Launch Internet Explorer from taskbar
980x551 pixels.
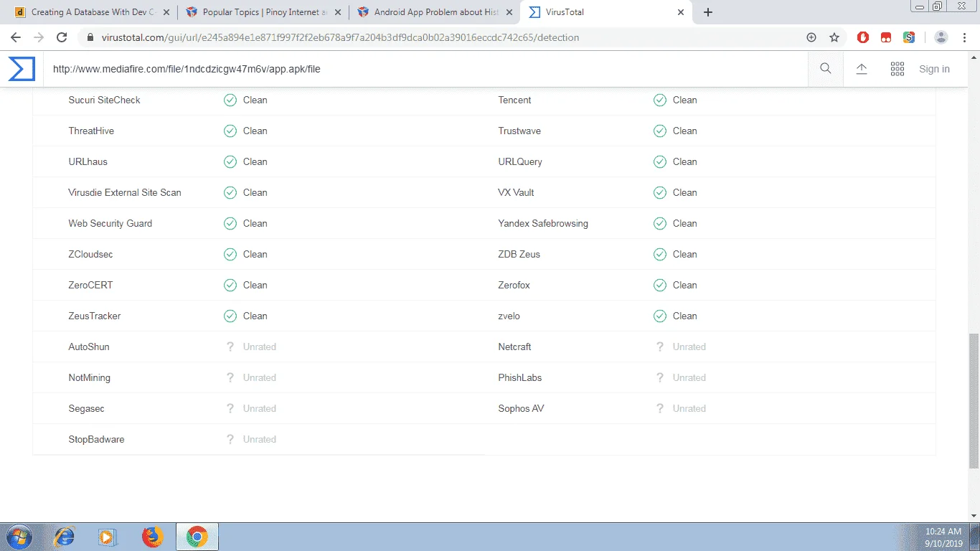point(65,537)
